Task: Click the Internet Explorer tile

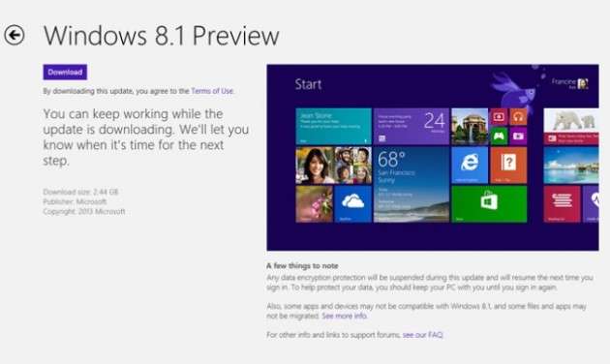Action: 470,166
